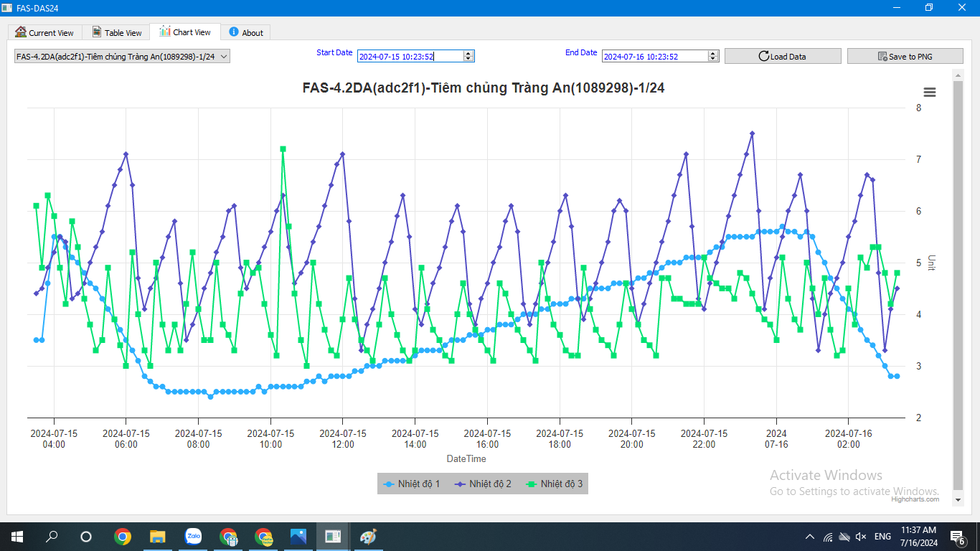This screenshot has height=551, width=980.
Task: Click the vertical scrollbar of the chart
Action: (958, 287)
